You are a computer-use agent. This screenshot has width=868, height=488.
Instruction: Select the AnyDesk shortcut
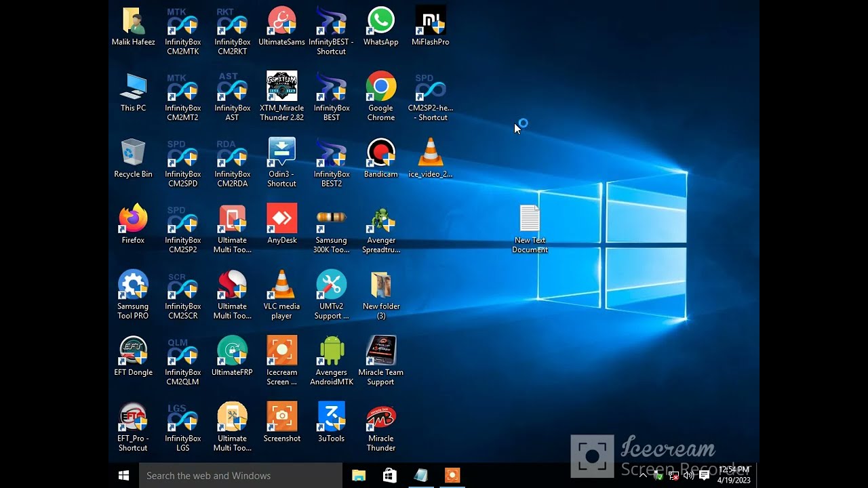281,225
